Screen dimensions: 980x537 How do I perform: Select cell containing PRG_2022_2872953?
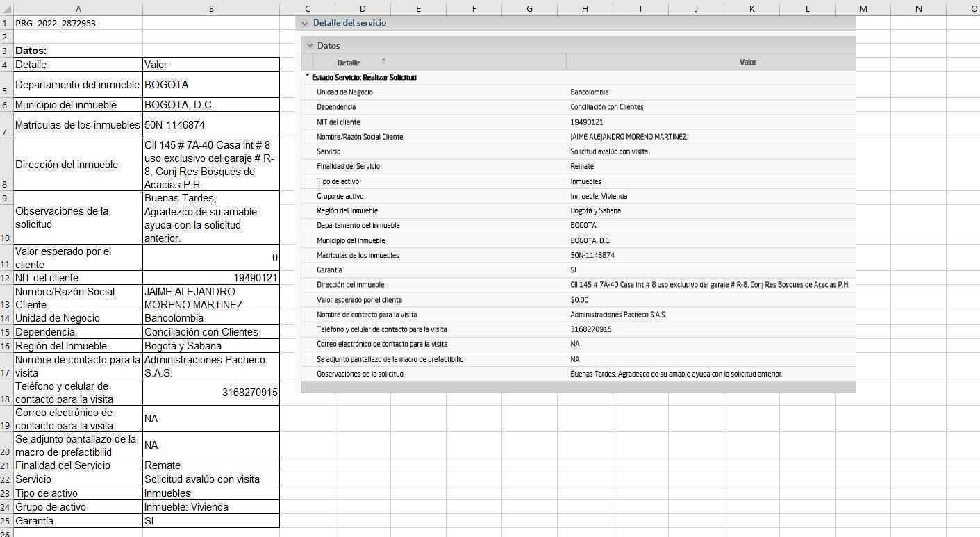pos(78,23)
